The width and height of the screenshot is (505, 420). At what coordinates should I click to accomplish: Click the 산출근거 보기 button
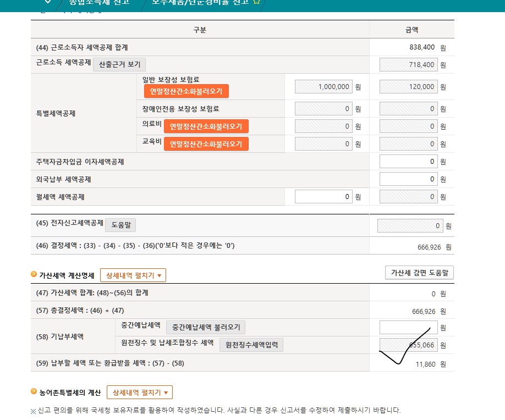[x=119, y=64]
